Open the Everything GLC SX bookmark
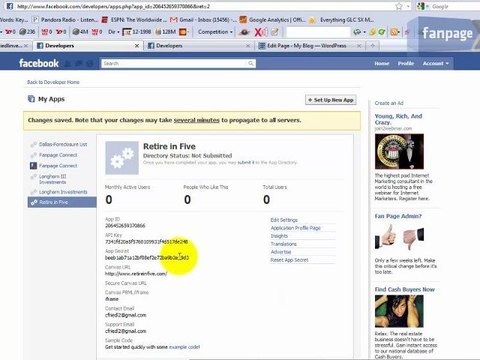This screenshot has width=480, height=360. click(x=341, y=20)
